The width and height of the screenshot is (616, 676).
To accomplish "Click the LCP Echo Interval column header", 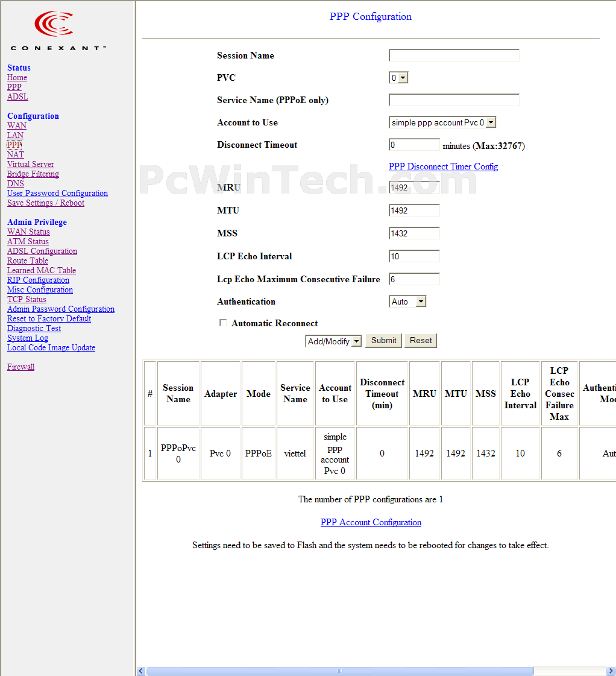I will [520, 394].
